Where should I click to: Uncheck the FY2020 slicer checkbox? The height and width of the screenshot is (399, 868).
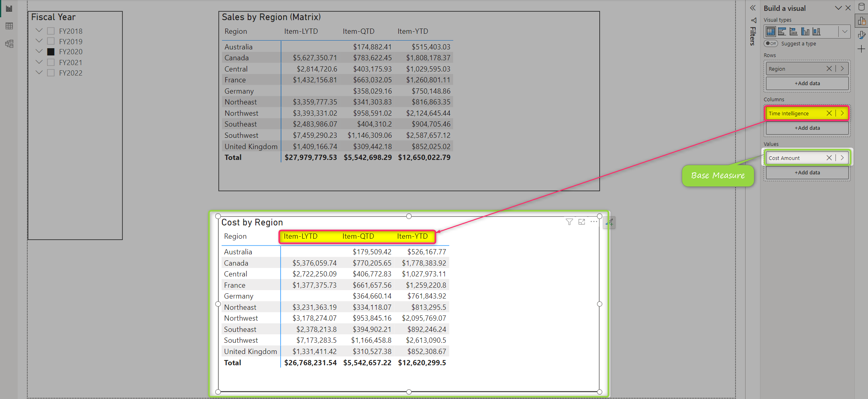(x=51, y=52)
